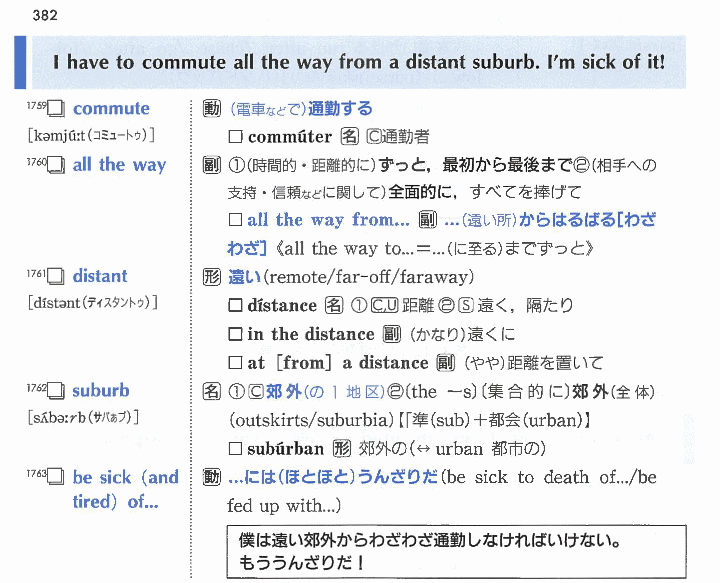
Task: Click the 動 verb icon beside commute definition
Action: click(211, 109)
